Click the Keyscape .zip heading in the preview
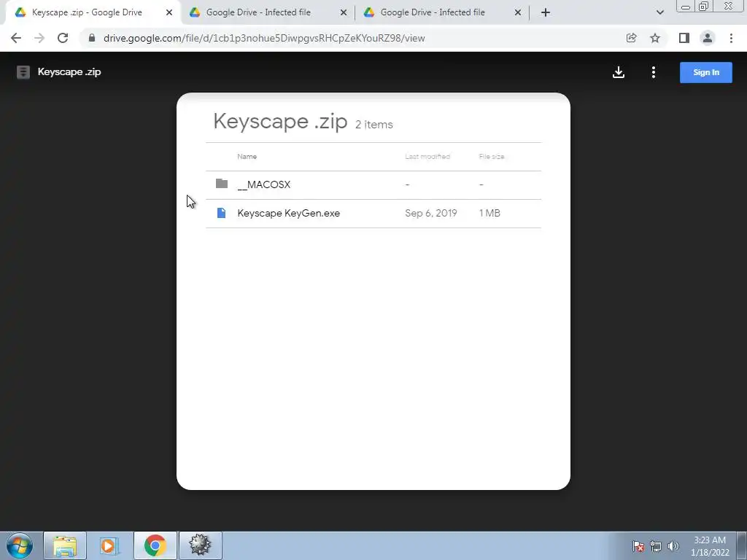 click(x=280, y=122)
